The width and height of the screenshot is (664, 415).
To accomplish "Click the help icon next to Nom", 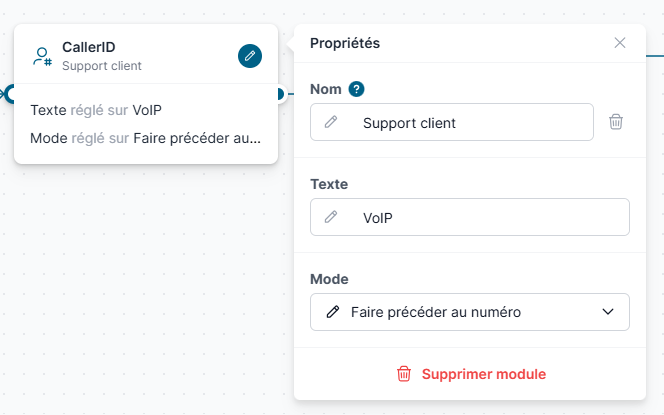I will (357, 89).
